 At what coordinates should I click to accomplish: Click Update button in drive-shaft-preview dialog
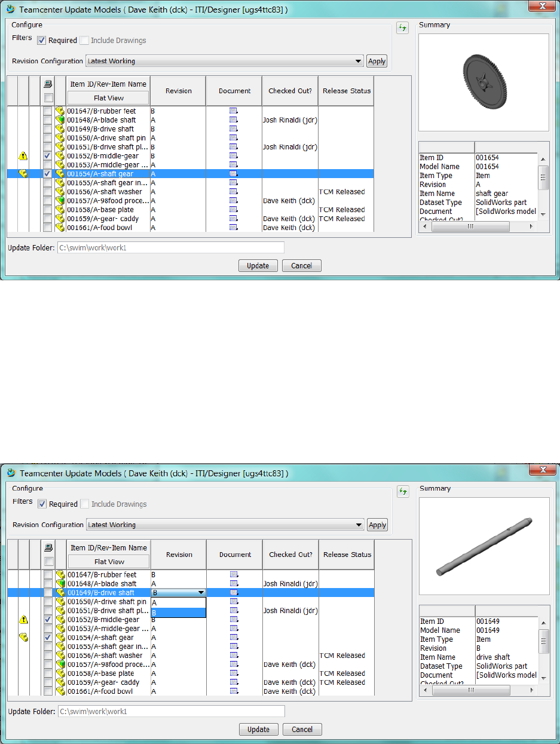click(259, 730)
